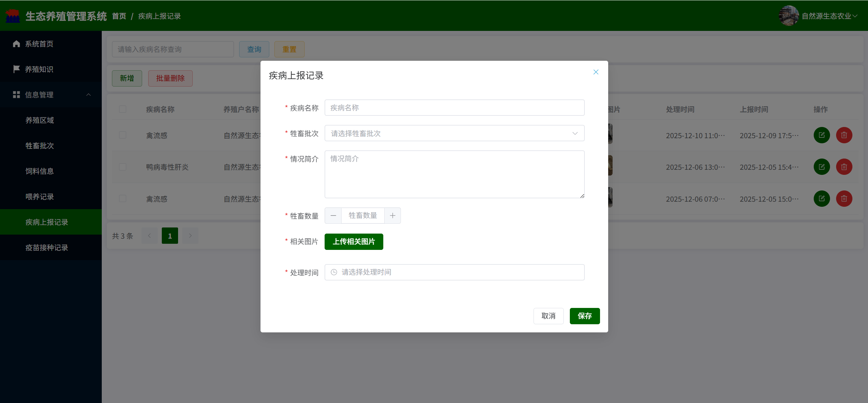
Task: Click the 上传相关图片 upload button
Action: pyautogui.click(x=353, y=242)
